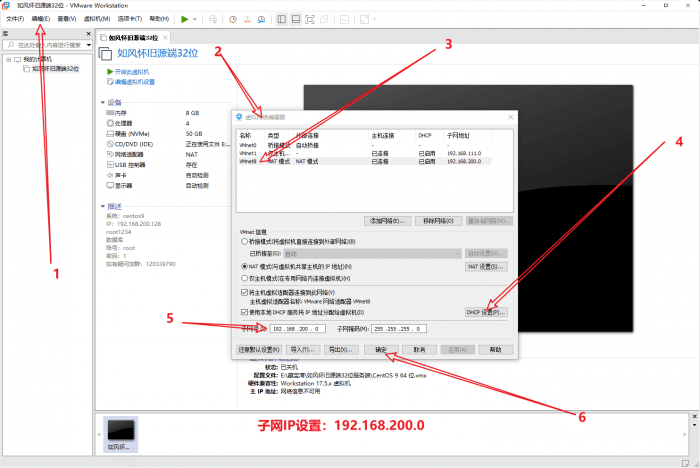Open the 编辑(E) menu
This screenshot has width=700, height=468.
click(41, 19)
